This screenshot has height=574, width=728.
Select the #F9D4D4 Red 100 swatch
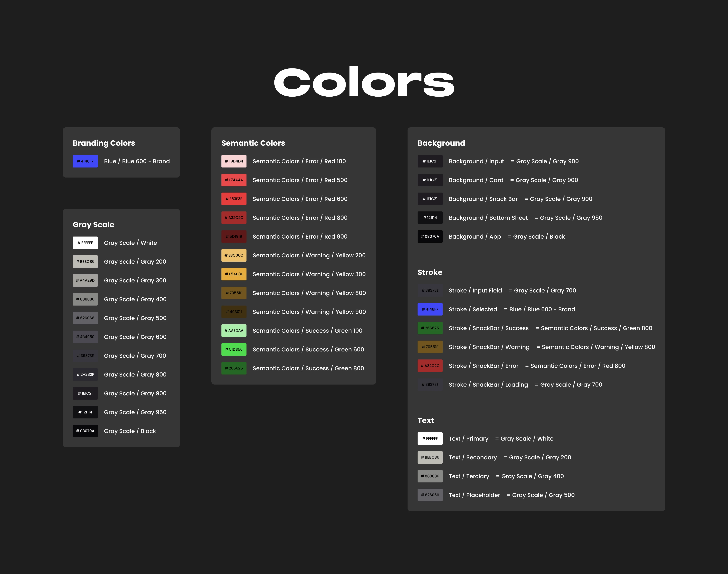(234, 161)
